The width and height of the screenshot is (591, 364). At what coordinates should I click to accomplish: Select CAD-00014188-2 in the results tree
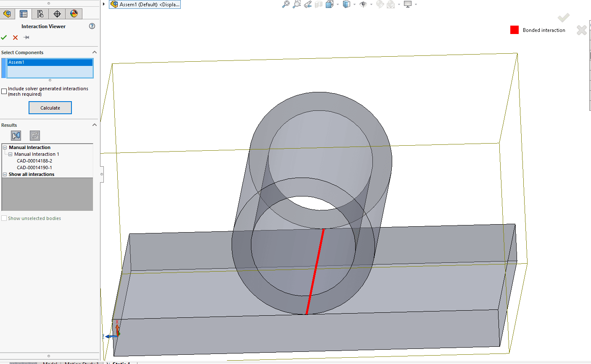click(x=34, y=161)
